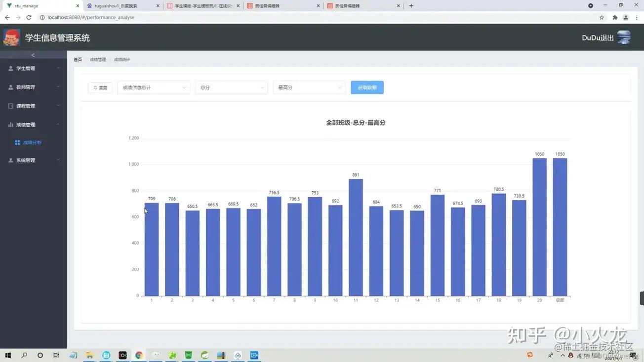Open the 成绩信息总计 dropdown

[x=153, y=87]
